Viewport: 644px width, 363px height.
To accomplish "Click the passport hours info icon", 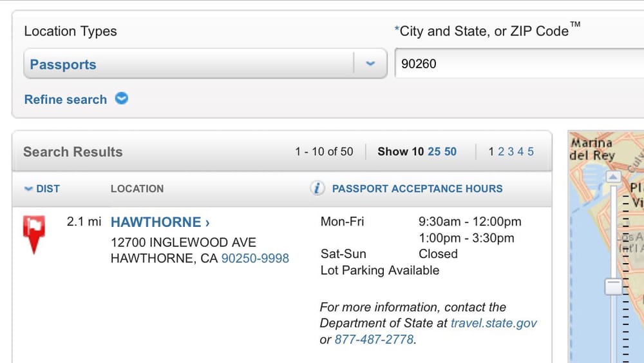I will tap(317, 188).
